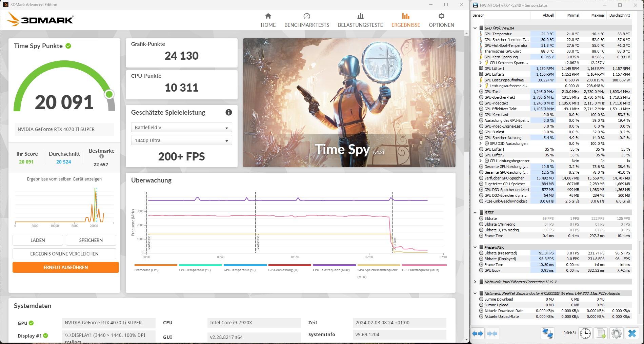Click the green check next to GPU in Systemdaten

pos(31,323)
